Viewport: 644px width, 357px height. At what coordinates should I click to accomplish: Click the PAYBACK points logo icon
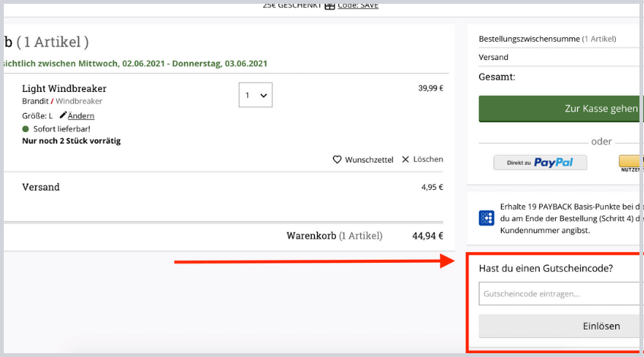(x=487, y=218)
